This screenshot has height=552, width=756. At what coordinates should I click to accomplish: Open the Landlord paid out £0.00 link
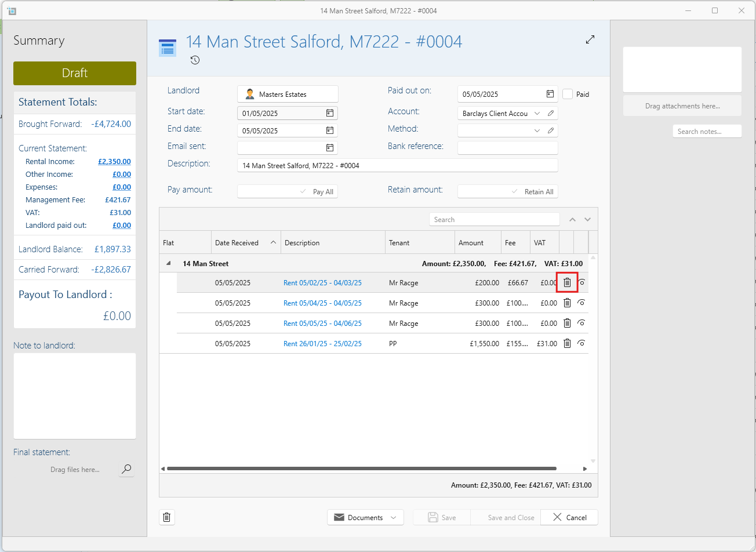(122, 226)
